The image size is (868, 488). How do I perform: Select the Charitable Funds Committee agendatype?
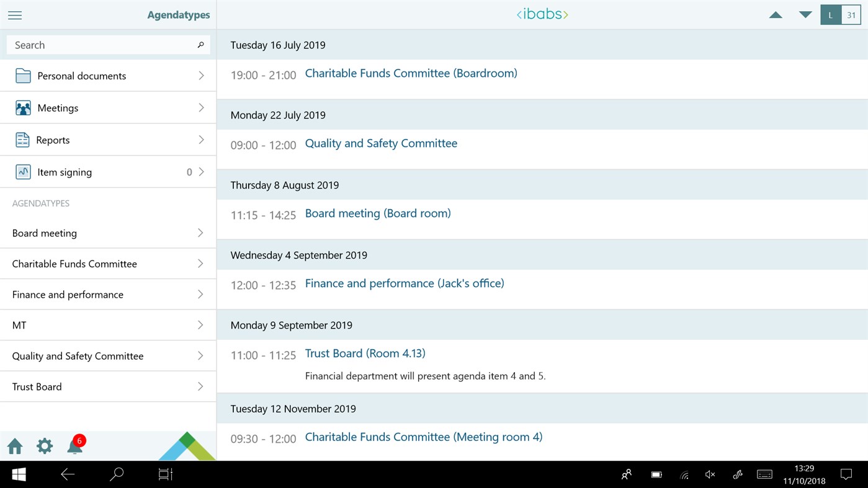(108, 264)
